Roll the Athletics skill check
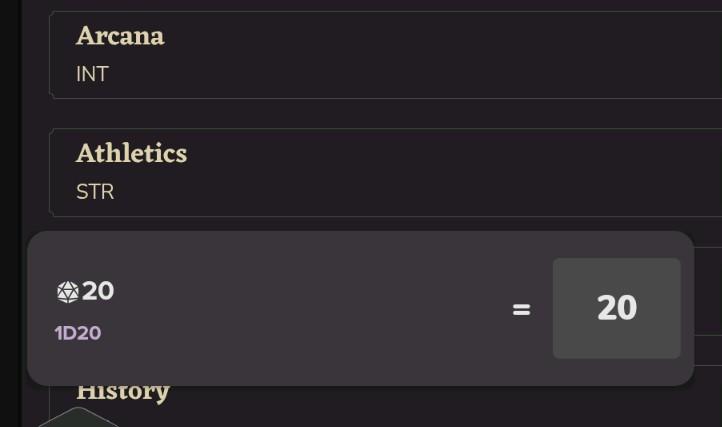722x427 pixels. (x=131, y=154)
